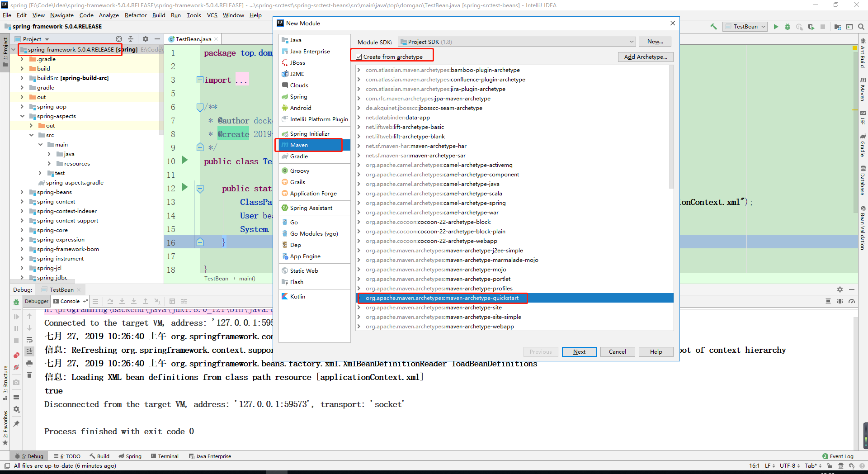Viewport: 868px width, 474px height.
Task: Collapse all in the Project panel toolbar
Action: pos(131,39)
